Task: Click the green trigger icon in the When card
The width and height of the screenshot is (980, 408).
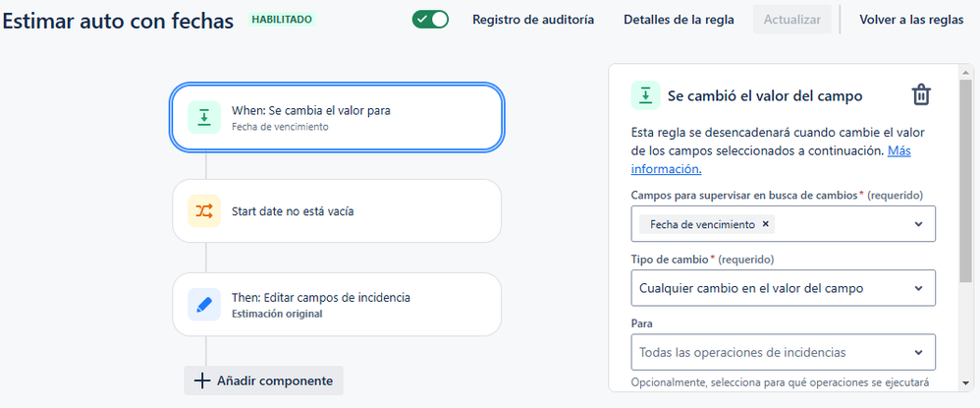Action: coord(204,117)
